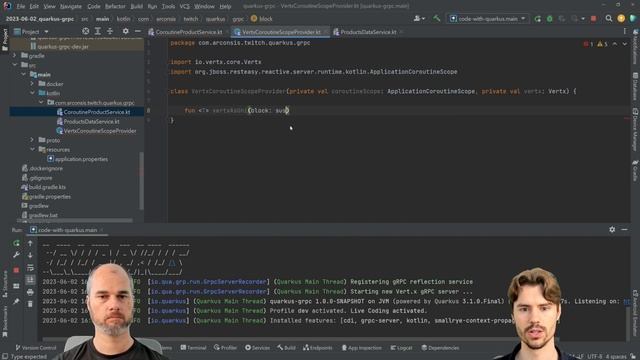Image resolution: width=640 pixels, height=360 pixels.
Task: Open the Navigate menu
Action: pos(71,7)
